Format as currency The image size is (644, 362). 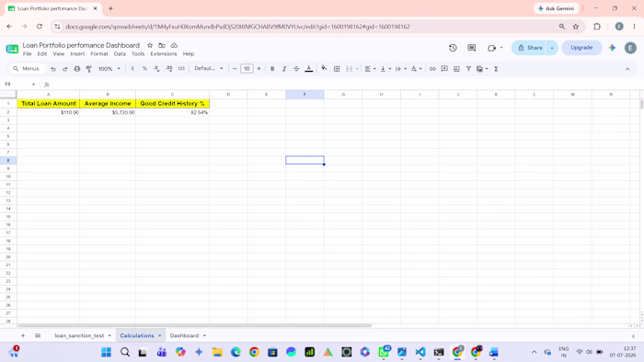132,69
